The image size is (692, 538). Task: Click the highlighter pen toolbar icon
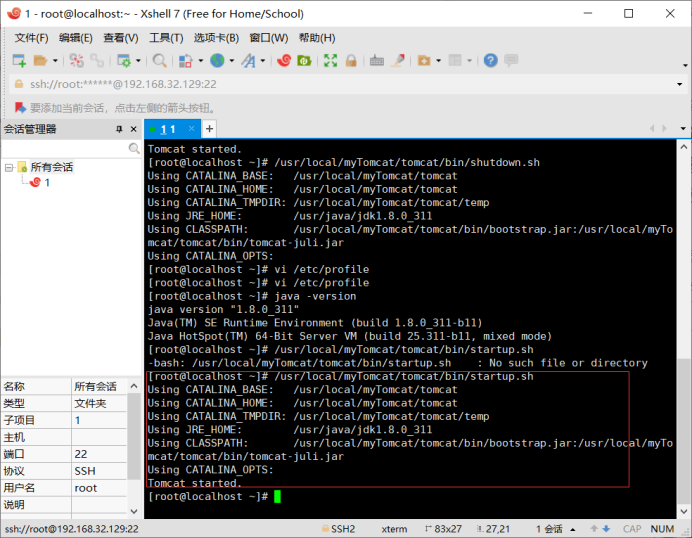click(x=398, y=60)
